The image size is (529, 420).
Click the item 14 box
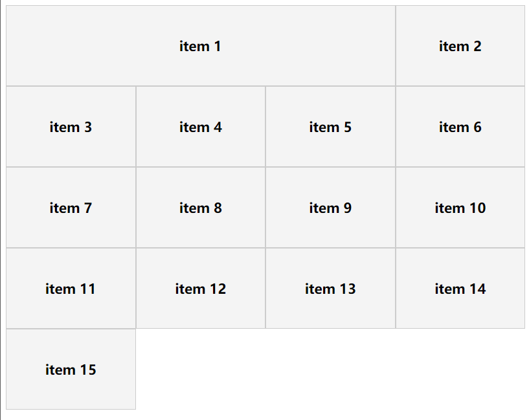[x=460, y=289]
